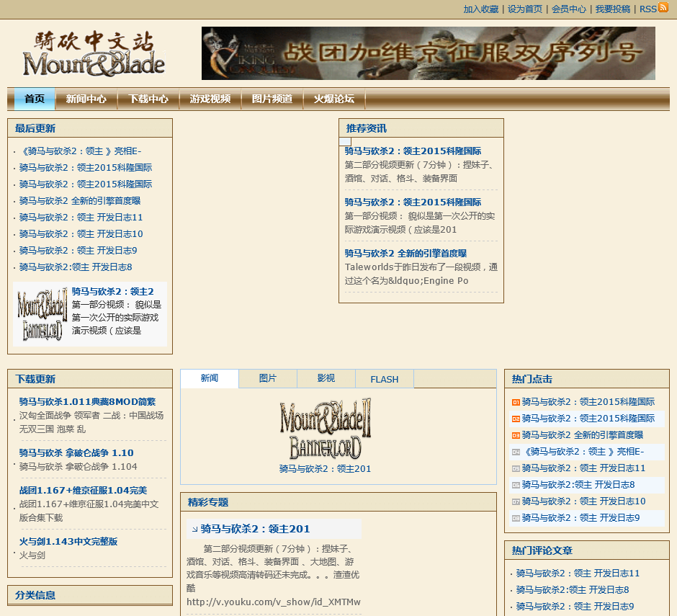Open 开发日志10 link in 最后更新
Viewport: 677px width, 616px height.
[x=81, y=233]
